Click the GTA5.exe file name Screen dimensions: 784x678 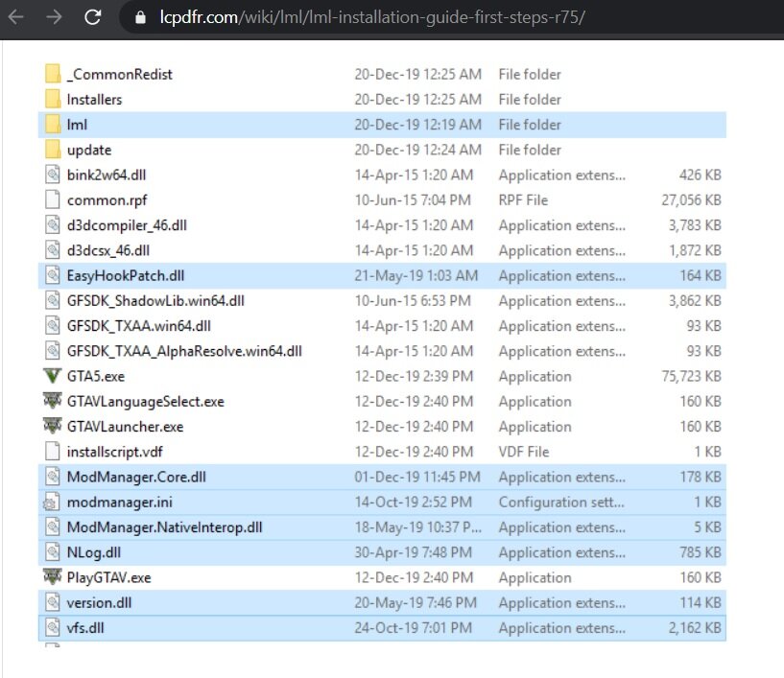pyautogui.click(x=96, y=376)
